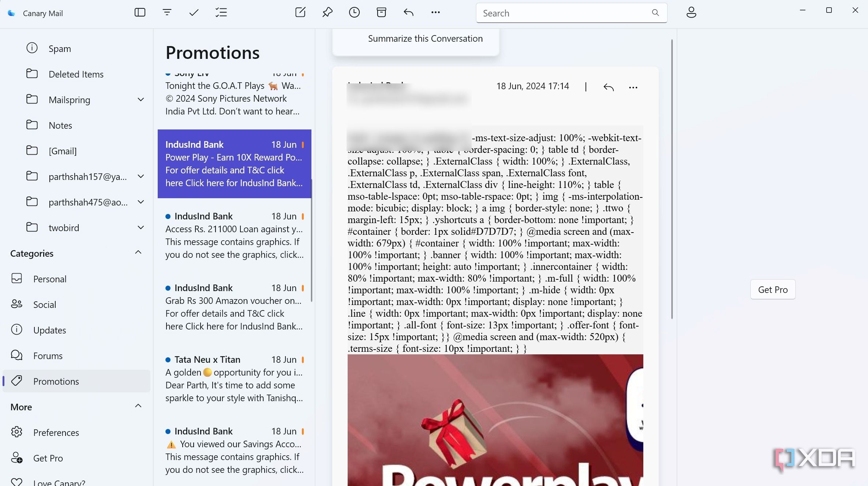Viewport: 868px width, 486px height.
Task: Select the Social category
Action: click(x=45, y=304)
